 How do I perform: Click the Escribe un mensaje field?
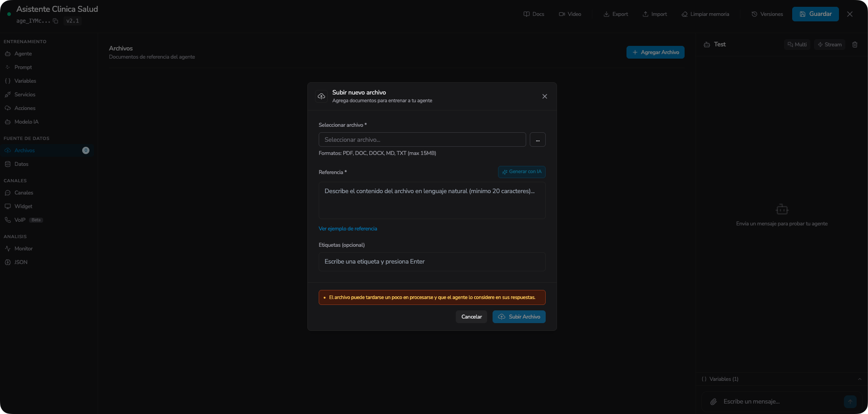click(781, 402)
